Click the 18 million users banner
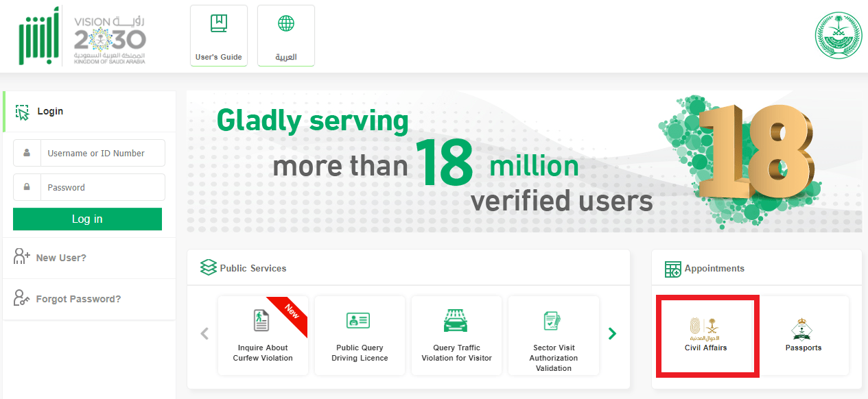Image resolution: width=868 pixels, height=399 pixels. point(524,162)
